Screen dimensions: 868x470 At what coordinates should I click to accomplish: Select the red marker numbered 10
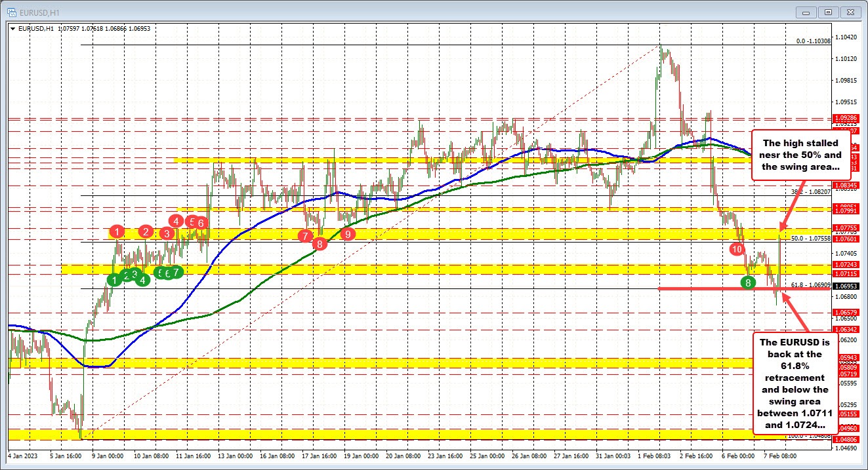click(x=736, y=249)
